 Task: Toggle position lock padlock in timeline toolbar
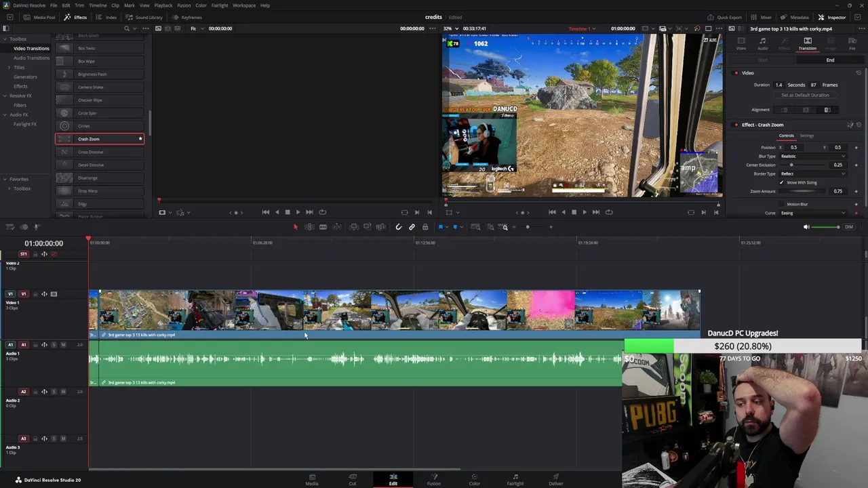(425, 227)
